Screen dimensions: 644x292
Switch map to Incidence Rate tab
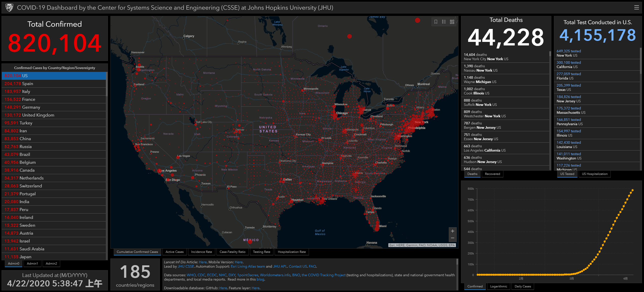[201, 252]
